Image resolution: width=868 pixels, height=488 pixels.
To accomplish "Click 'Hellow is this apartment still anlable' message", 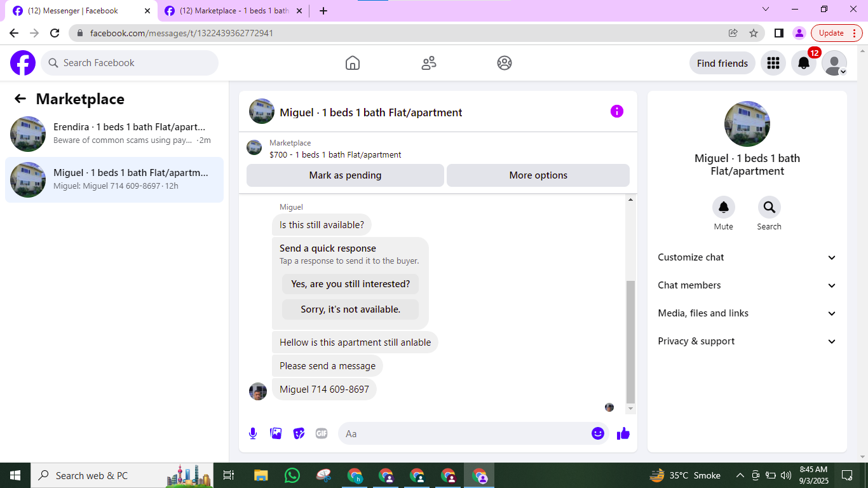I will (355, 342).
